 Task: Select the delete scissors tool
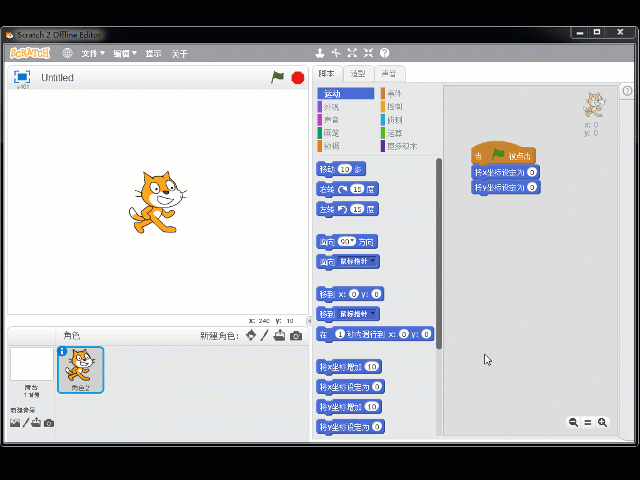tap(336, 53)
